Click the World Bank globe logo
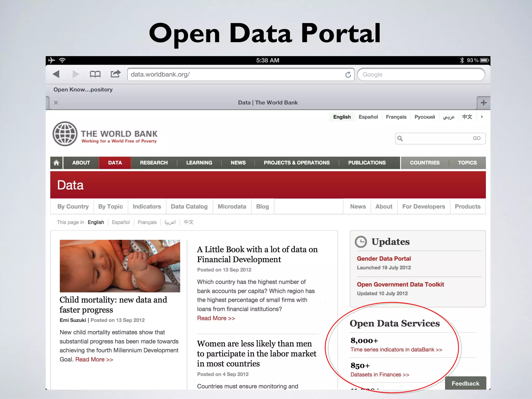The height and width of the screenshot is (399, 532). (65, 134)
